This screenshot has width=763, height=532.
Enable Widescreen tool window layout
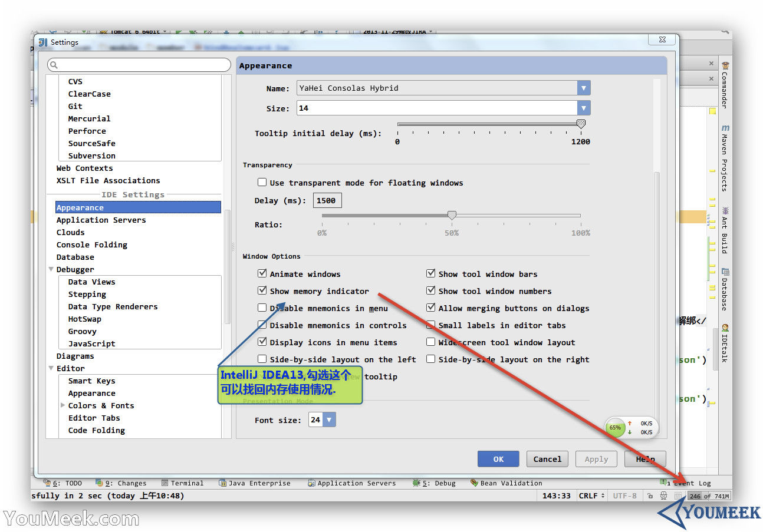coord(431,342)
